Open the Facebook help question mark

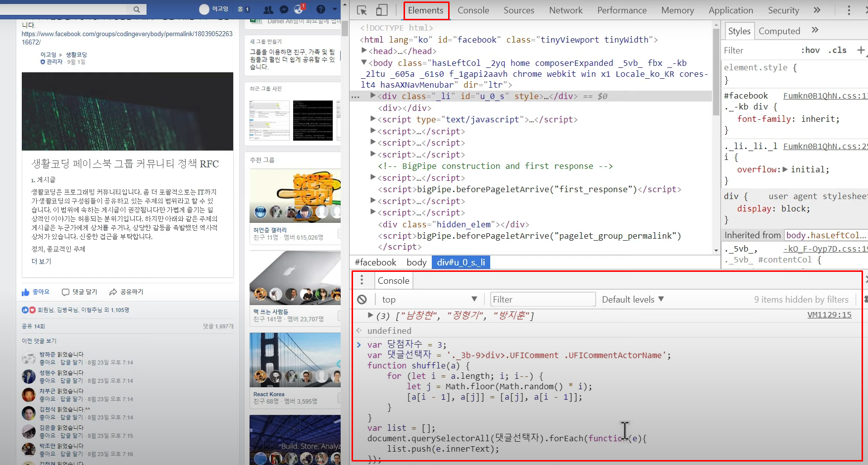[321, 9]
